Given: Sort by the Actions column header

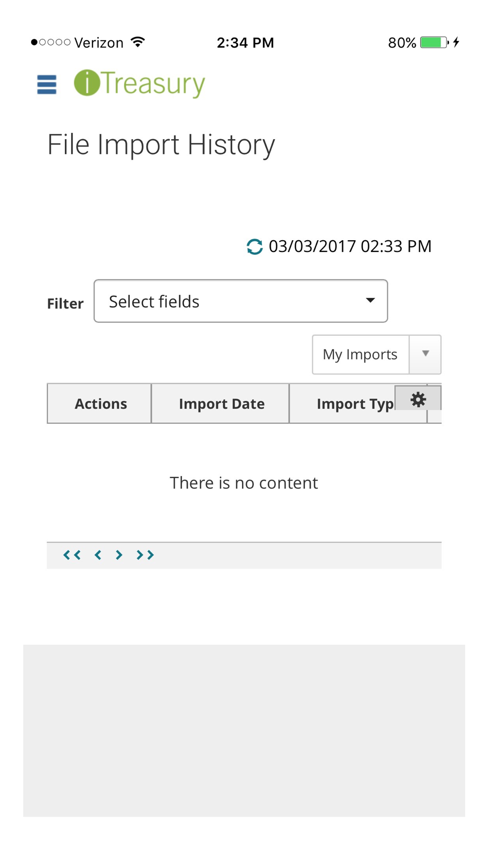Looking at the screenshot, I should (100, 403).
